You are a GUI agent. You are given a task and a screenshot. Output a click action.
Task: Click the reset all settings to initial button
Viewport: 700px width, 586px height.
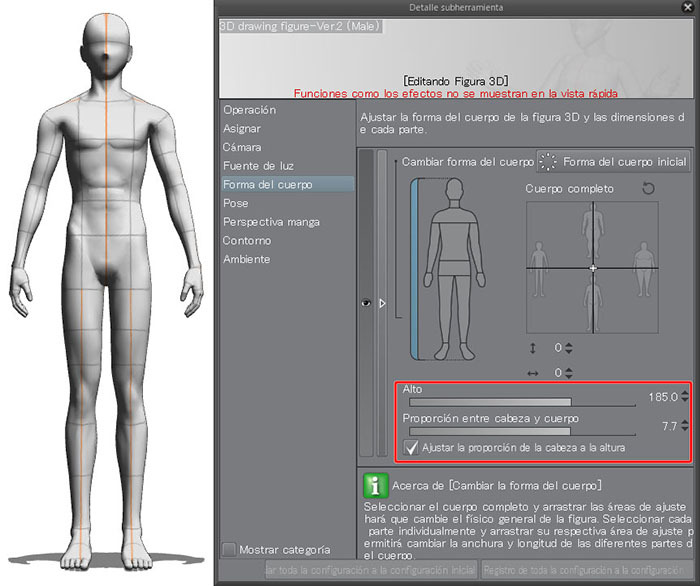click(x=371, y=570)
